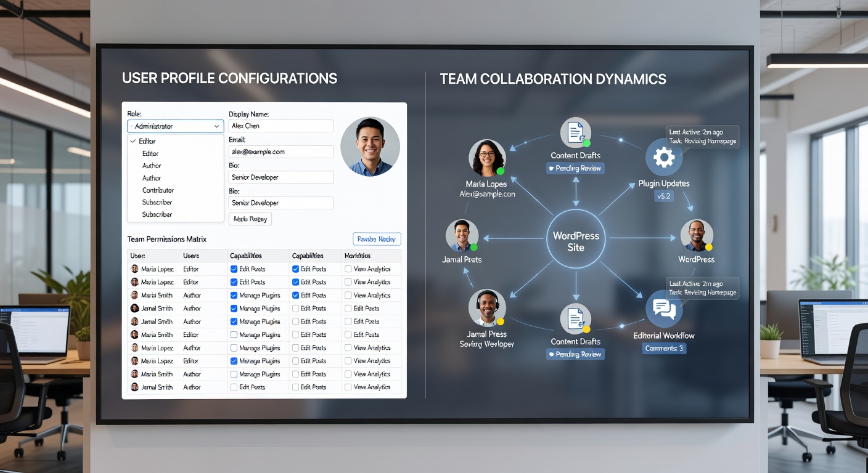Select Jamal Press' headset avatar
The width and height of the screenshot is (868, 473).
[487, 307]
